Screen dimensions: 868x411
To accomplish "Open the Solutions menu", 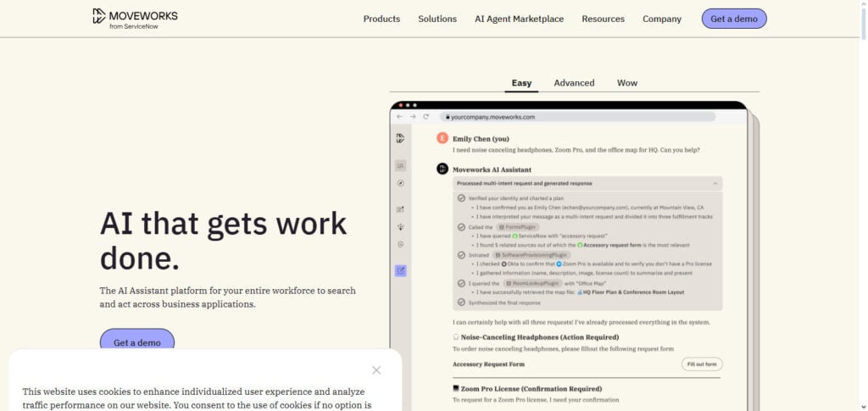I will (x=437, y=19).
